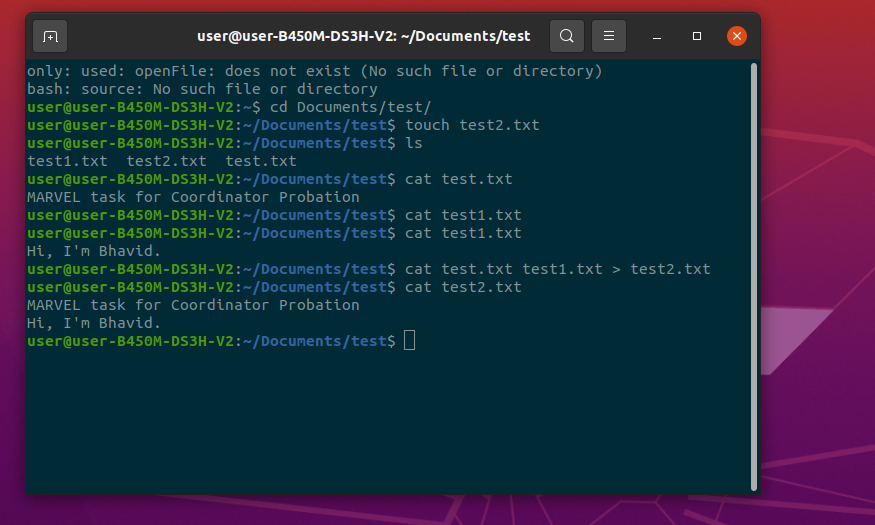Click the 'bash: source: No such file' error line
The image size is (875, 525).
202,89
